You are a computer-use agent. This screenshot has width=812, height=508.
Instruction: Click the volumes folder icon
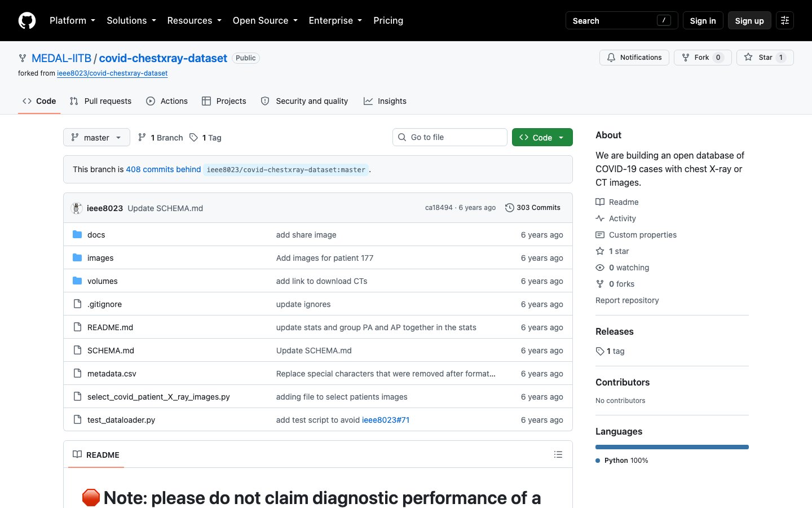[x=77, y=281]
